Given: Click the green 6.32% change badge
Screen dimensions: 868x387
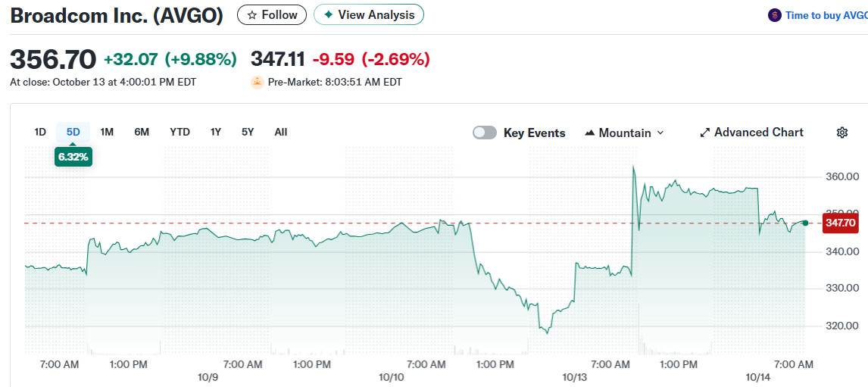Looking at the screenshot, I should pos(73,157).
